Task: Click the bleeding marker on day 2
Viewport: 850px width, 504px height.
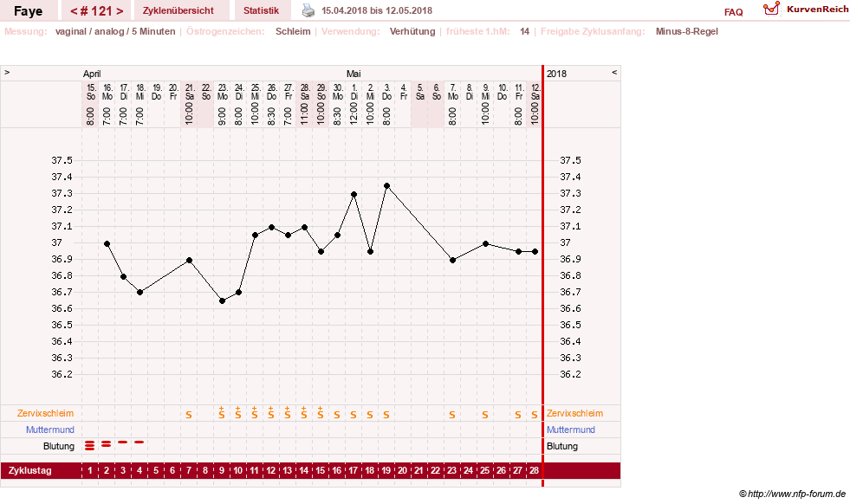Action: (107, 443)
